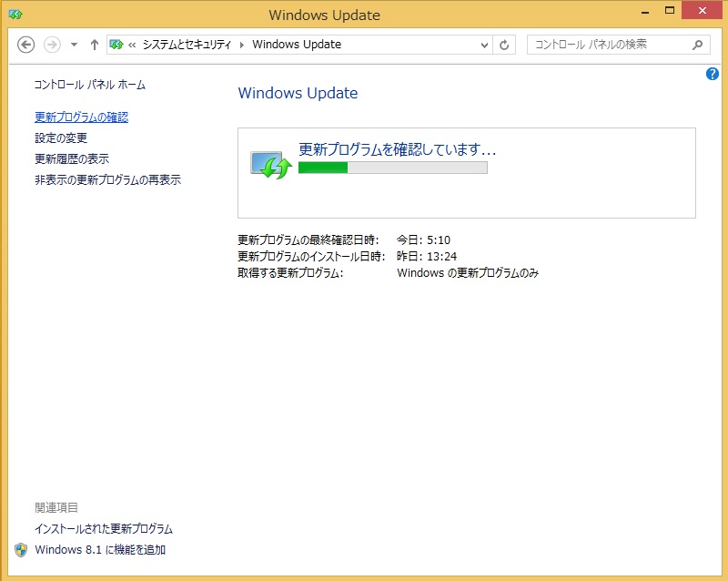Go up one level with up arrow
The width and height of the screenshot is (728, 581).
coord(94,45)
